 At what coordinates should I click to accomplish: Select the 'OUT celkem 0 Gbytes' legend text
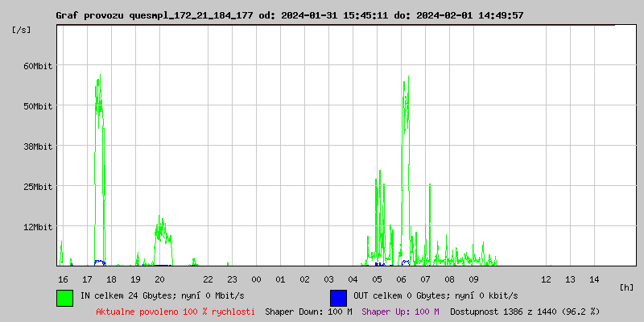436,295
